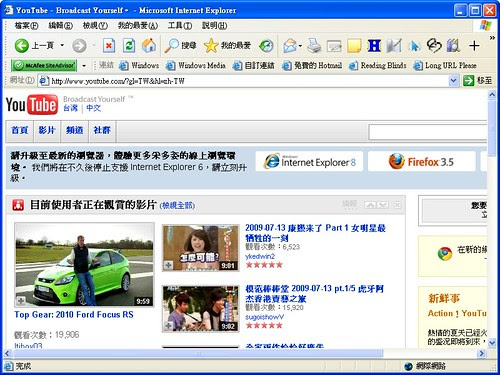Click the 中文 language link
The width and height of the screenshot is (500, 375).
pos(93,108)
